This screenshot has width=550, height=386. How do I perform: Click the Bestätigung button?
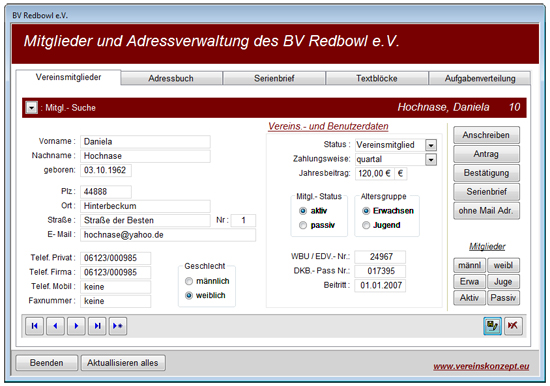(x=486, y=173)
